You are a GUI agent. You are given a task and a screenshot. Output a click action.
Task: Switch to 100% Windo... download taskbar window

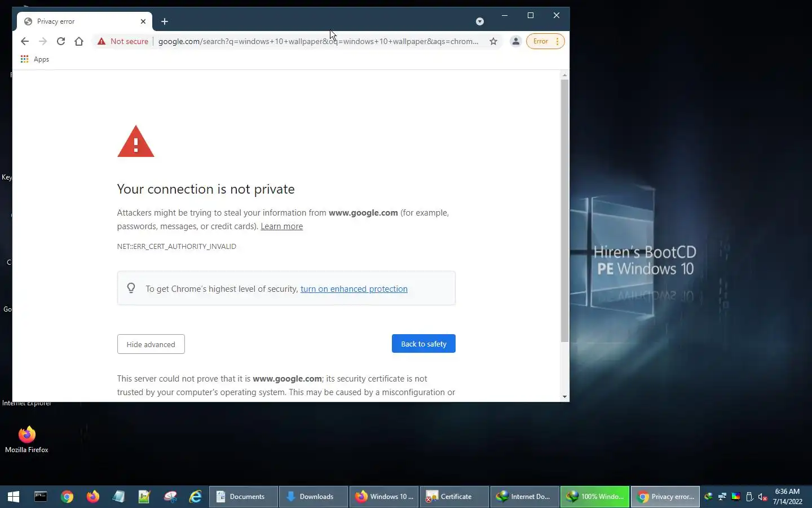tap(594, 497)
